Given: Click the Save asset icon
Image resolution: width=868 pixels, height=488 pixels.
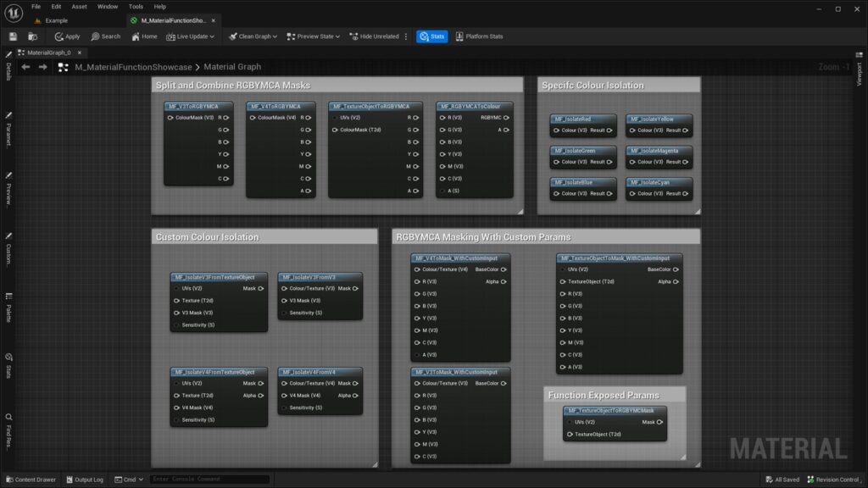Looking at the screenshot, I should 13,36.
